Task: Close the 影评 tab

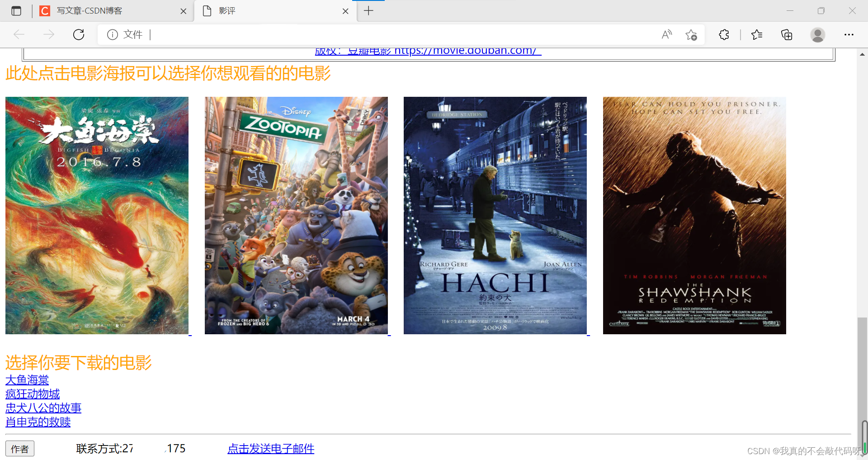Action: point(345,11)
